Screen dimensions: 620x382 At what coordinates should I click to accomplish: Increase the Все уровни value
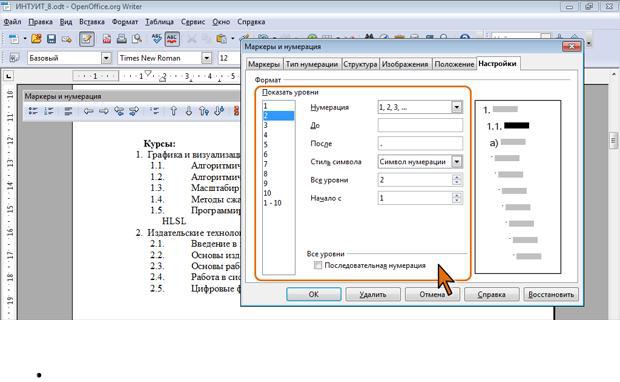457,177
